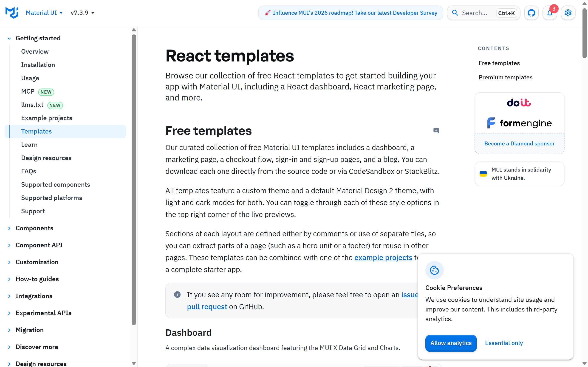Open the settings gear panel
This screenshot has width=588, height=367.
coord(568,13)
